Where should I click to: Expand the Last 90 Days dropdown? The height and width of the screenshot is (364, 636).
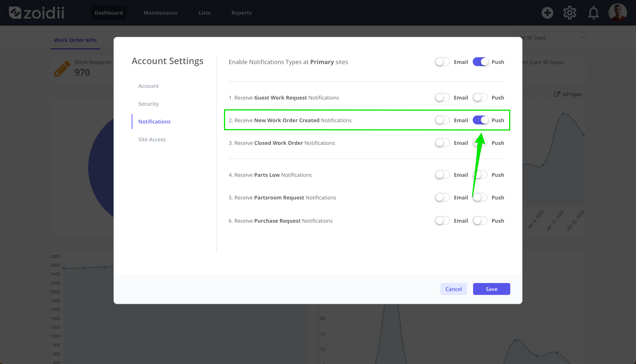click(x=549, y=38)
